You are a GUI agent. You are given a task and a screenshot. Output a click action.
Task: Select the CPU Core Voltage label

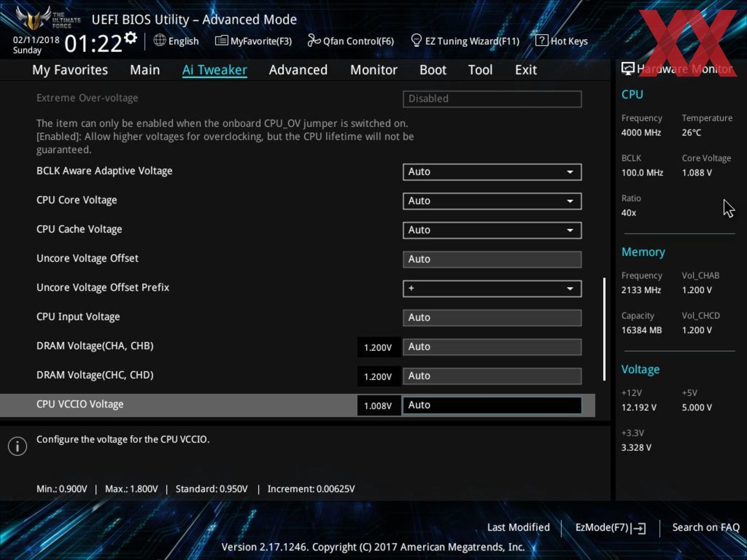(x=76, y=200)
